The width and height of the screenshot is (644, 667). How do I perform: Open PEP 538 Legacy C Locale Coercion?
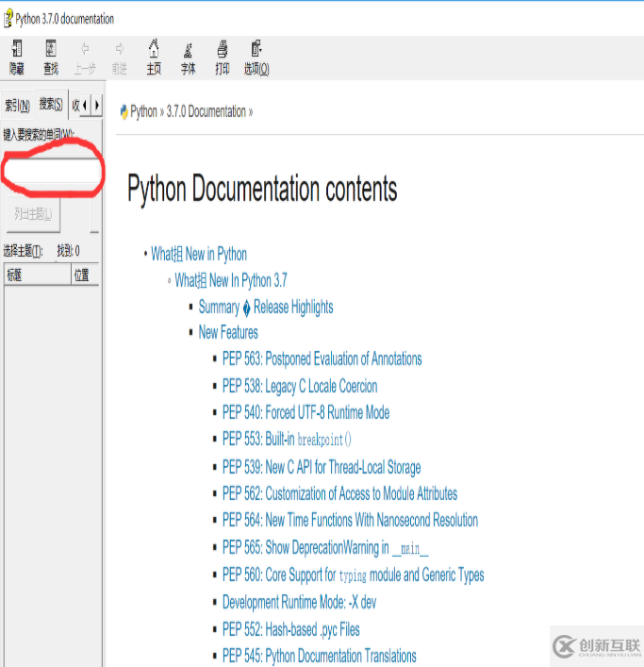coord(300,386)
